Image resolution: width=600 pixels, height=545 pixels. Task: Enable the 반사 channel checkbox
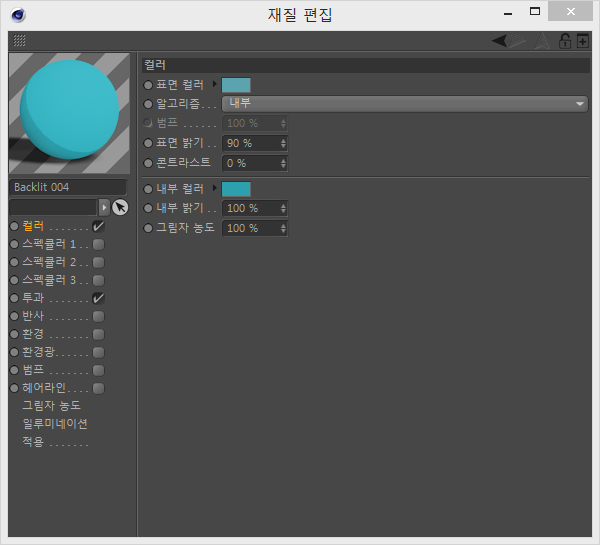click(98, 316)
